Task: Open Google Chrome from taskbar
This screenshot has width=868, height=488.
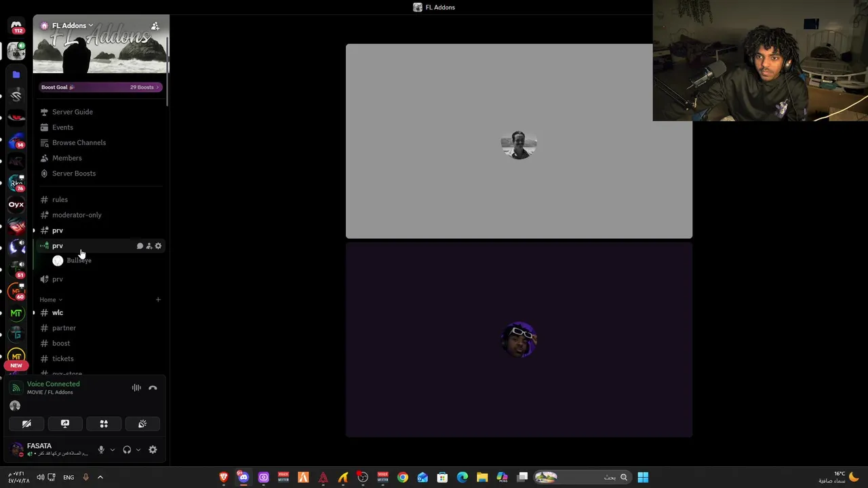Action: tap(403, 478)
